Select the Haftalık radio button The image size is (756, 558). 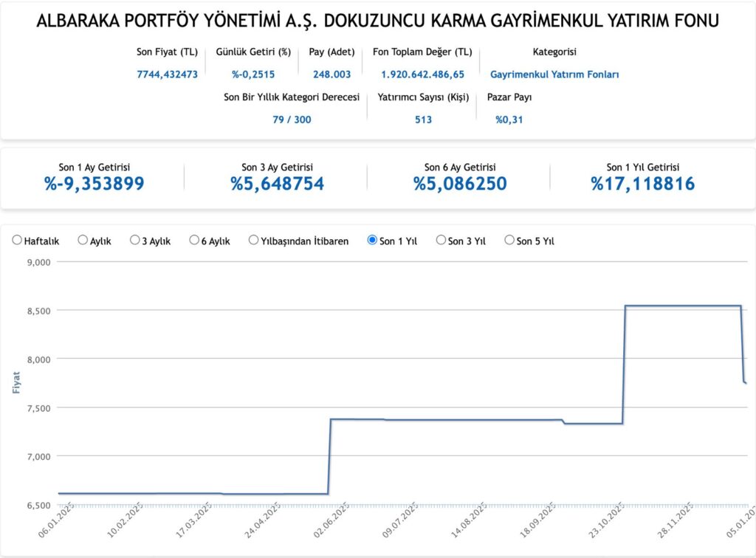[x=17, y=241]
